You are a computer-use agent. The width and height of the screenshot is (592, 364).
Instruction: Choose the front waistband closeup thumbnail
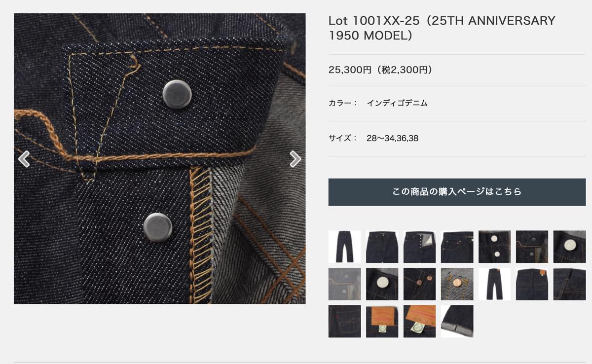click(382, 247)
